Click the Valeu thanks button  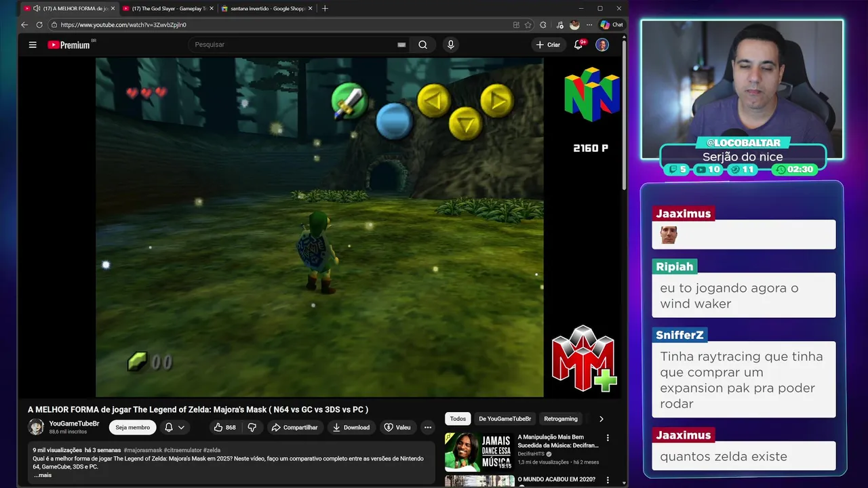coord(397,428)
